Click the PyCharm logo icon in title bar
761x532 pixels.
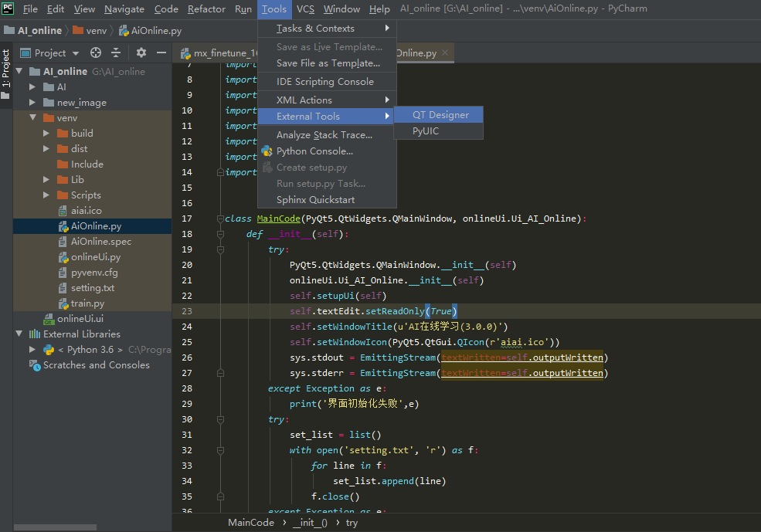point(8,8)
